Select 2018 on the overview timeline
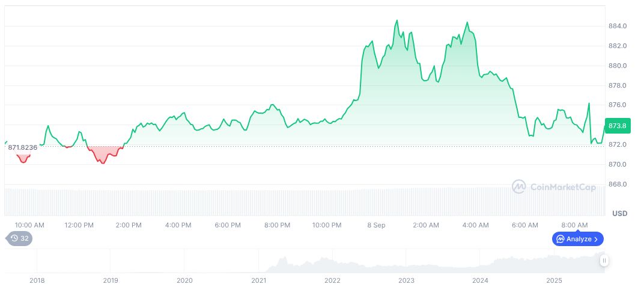This screenshot has width=644, height=287. (x=37, y=280)
